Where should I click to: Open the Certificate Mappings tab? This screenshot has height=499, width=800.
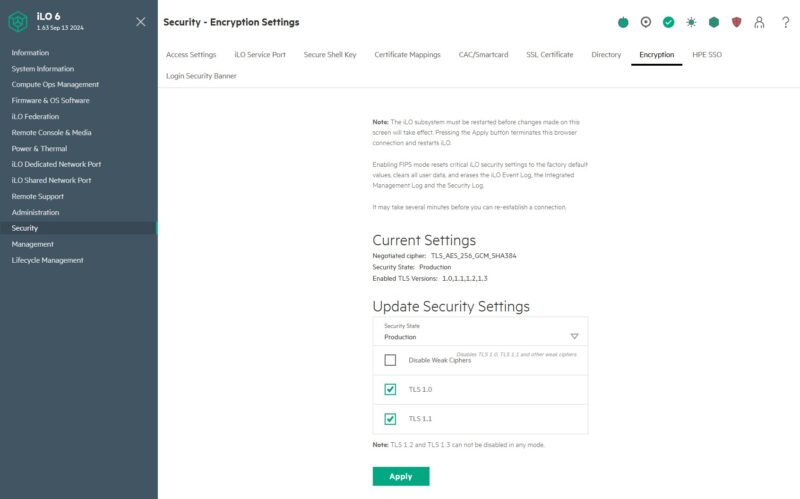[407, 55]
